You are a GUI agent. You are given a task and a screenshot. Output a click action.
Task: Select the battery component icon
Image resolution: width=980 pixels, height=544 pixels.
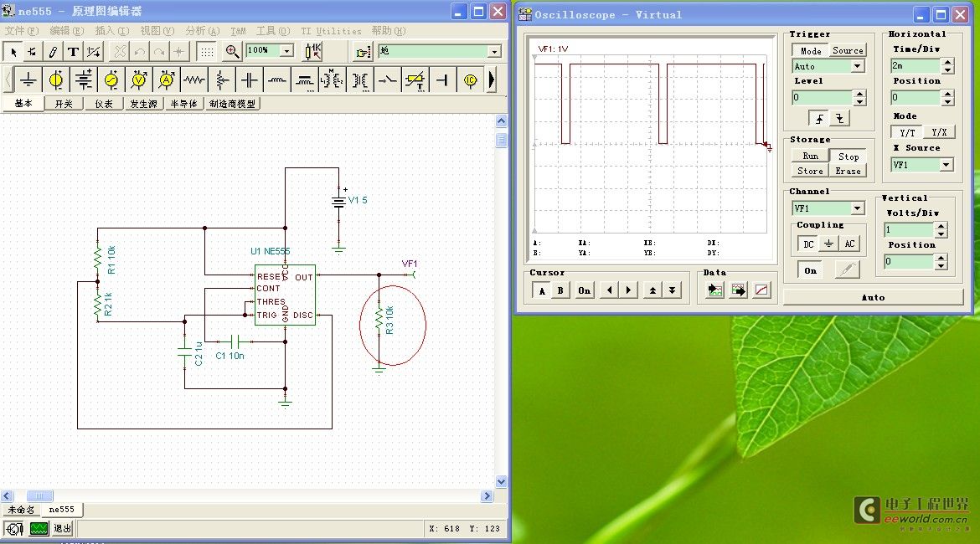coord(84,80)
